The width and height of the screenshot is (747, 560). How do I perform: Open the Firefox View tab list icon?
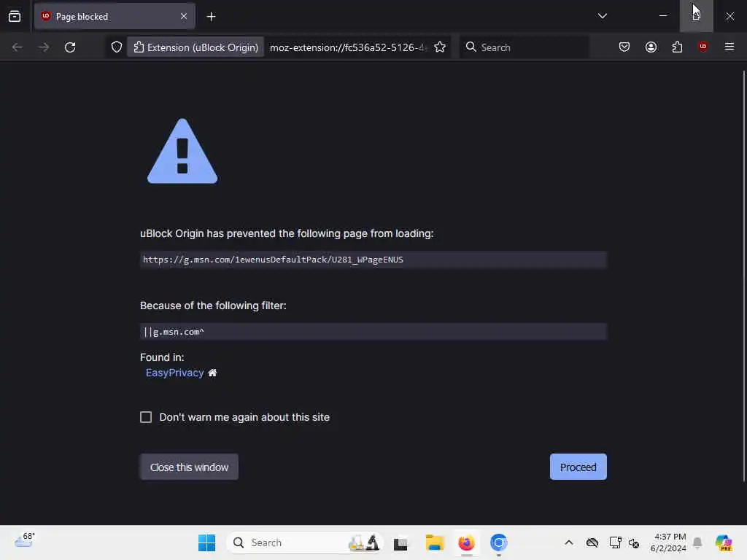tap(15, 16)
